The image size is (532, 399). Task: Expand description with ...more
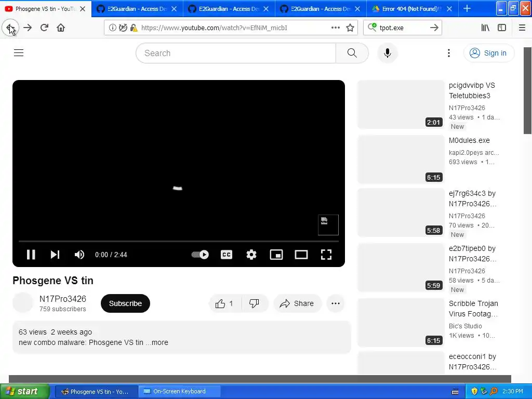157,342
